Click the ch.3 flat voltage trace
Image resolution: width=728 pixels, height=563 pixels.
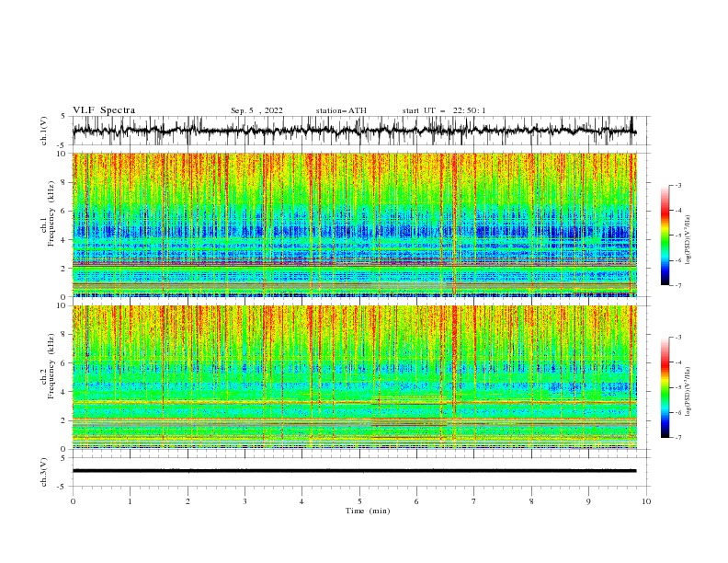click(x=354, y=471)
